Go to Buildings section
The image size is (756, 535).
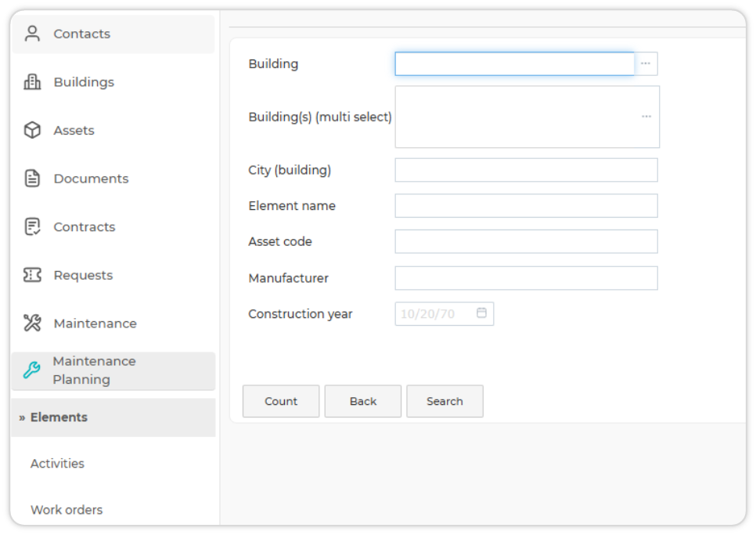pos(84,82)
